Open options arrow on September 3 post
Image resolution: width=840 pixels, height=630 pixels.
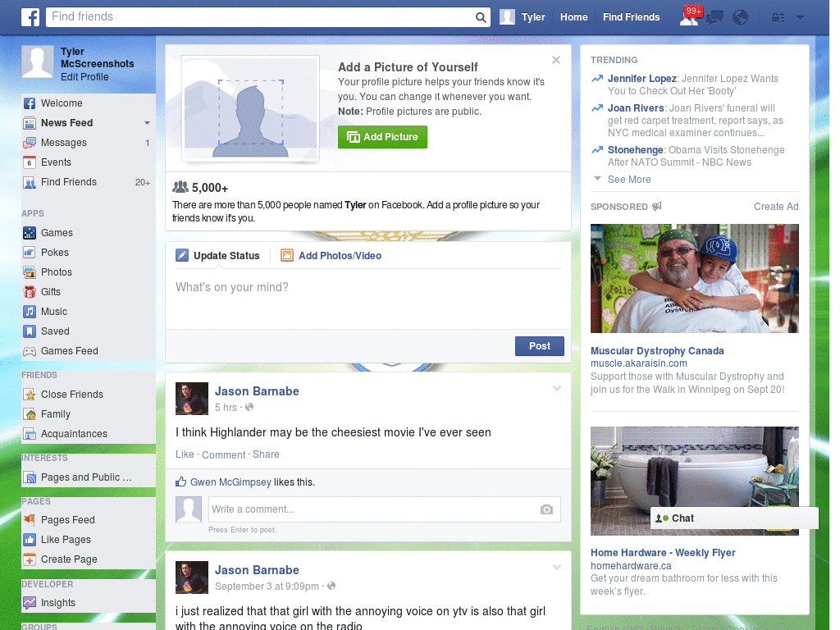tap(557, 567)
